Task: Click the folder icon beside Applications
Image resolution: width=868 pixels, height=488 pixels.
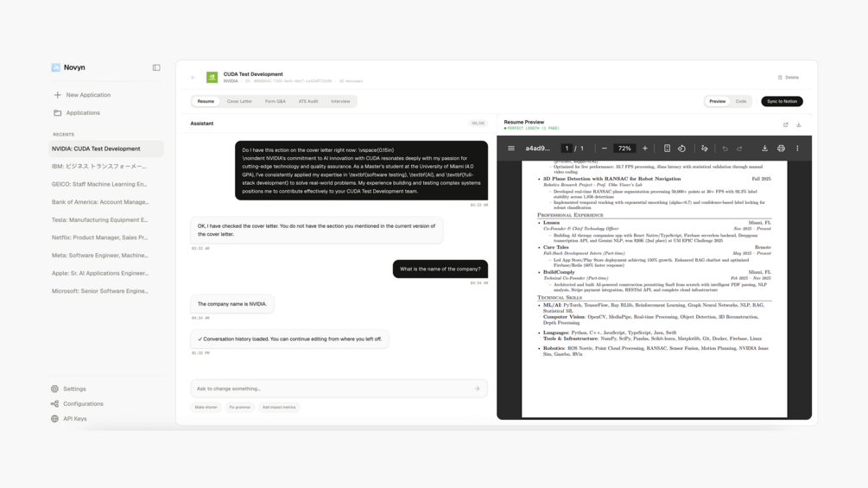Action: click(x=58, y=113)
